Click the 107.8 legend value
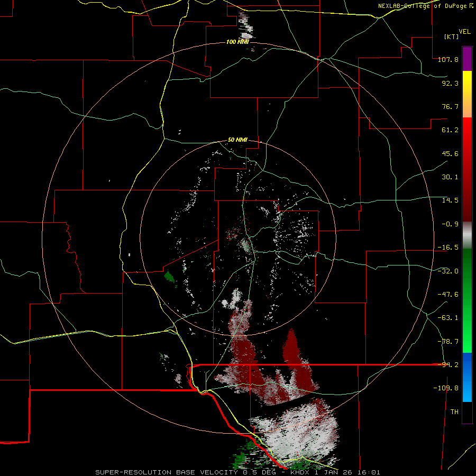Screen dimensions: 476x476 448,59
